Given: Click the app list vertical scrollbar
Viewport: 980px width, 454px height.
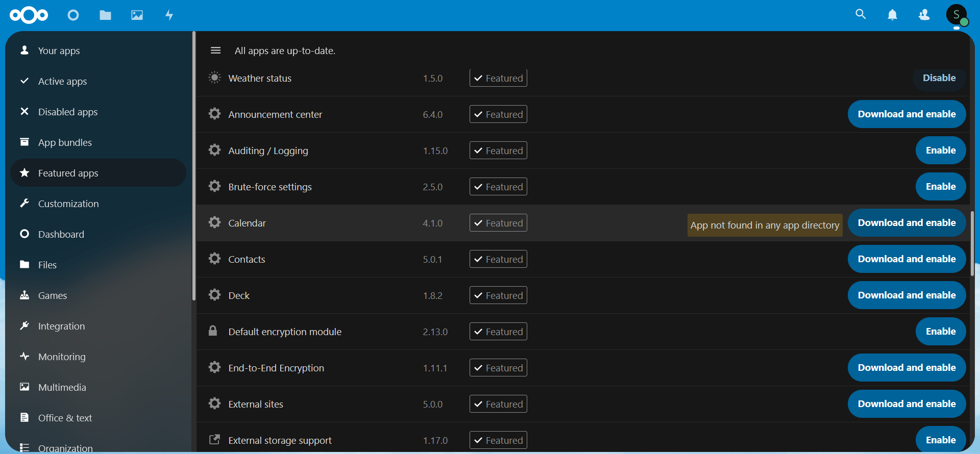Looking at the screenshot, I should [x=972, y=244].
